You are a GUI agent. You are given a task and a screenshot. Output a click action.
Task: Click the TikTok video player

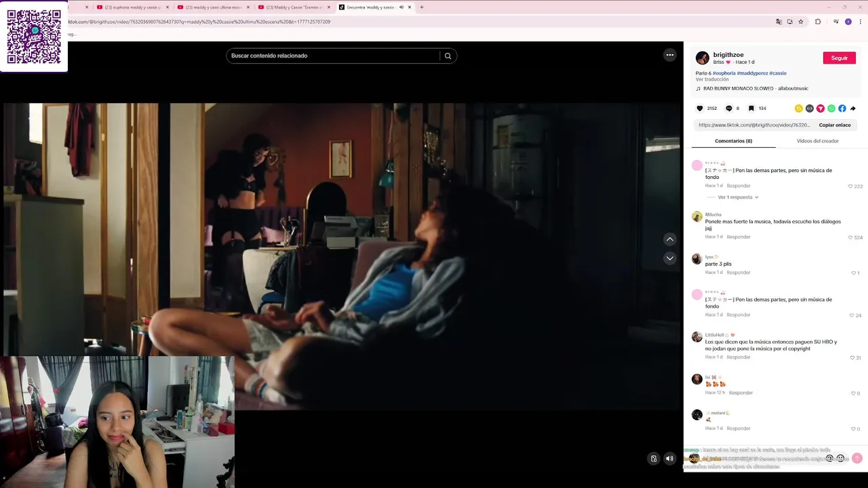(x=341, y=256)
